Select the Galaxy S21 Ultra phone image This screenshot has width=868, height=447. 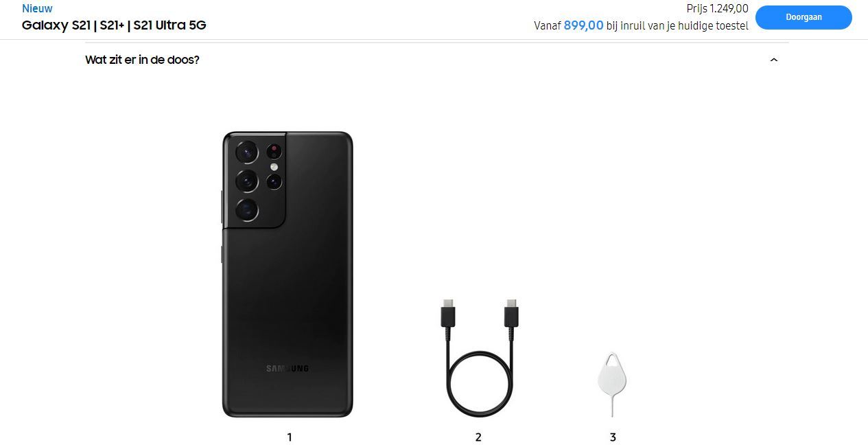[288, 275]
